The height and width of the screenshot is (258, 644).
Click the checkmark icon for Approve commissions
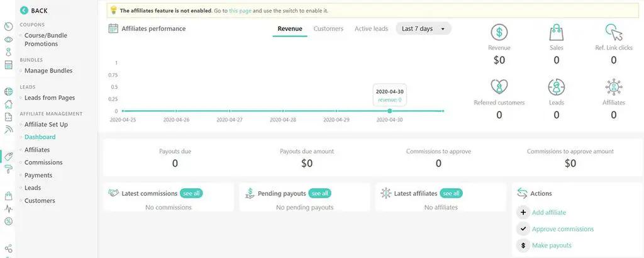point(523,229)
